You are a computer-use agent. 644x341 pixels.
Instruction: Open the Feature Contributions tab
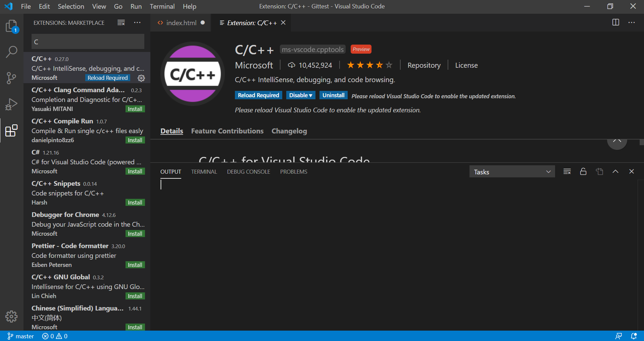coord(228,131)
